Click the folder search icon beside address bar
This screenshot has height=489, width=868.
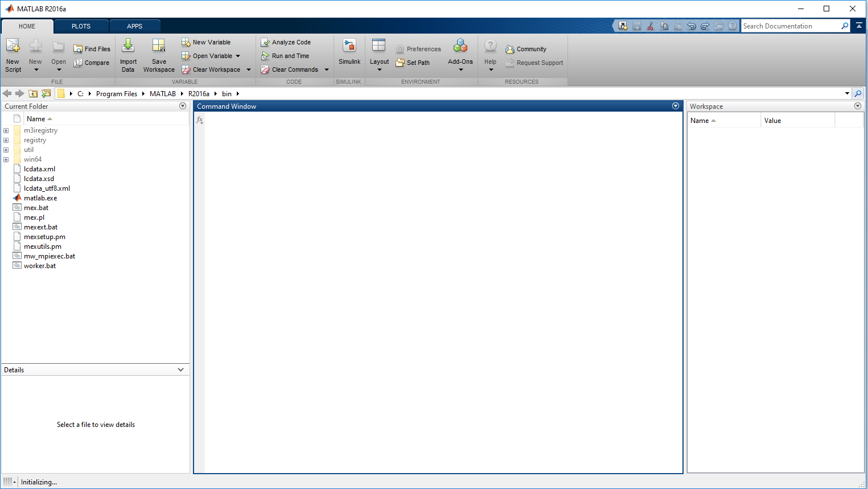858,93
